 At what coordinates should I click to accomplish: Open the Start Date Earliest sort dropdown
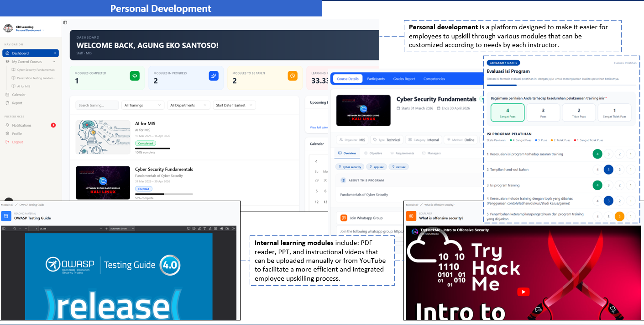tap(234, 105)
